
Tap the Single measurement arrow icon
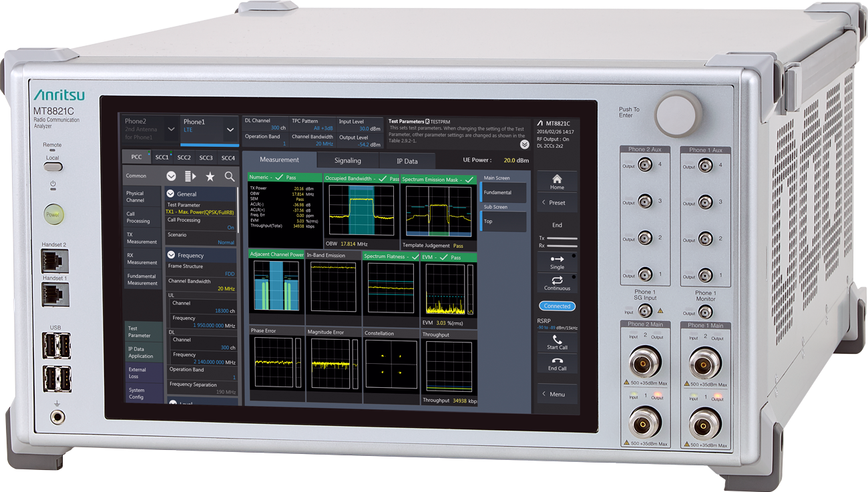click(x=557, y=258)
